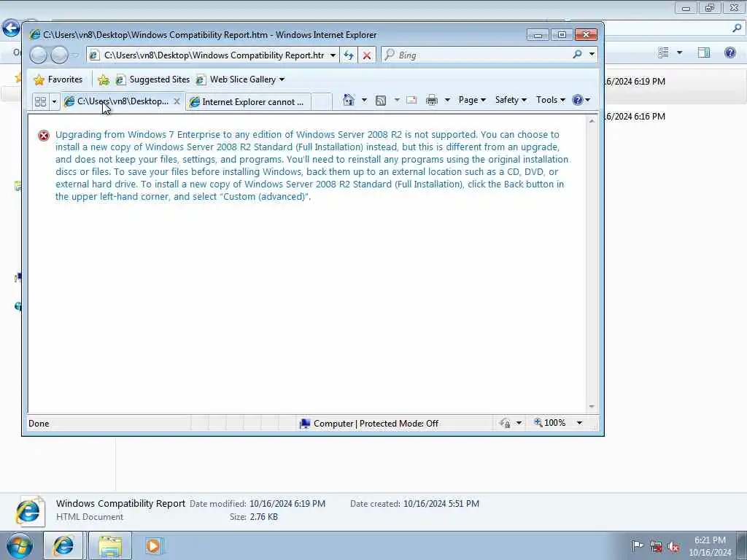Switch to the Internet Explorer cannot tab
The image size is (747, 560).
(x=248, y=102)
